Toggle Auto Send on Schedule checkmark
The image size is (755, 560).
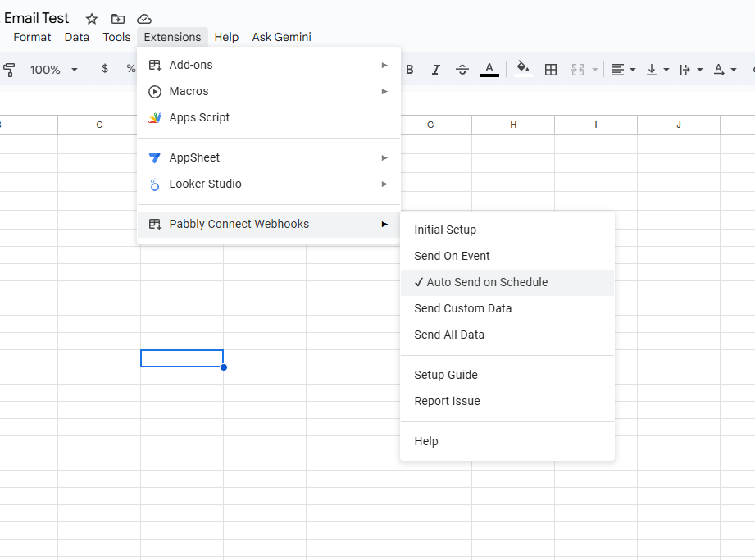(487, 282)
